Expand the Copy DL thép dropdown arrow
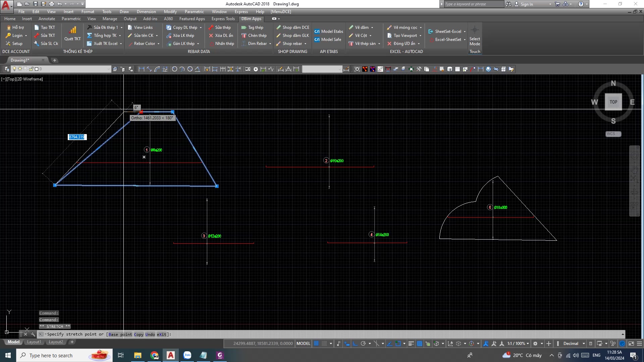The height and width of the screenshot is (362, 644). coord(201,27)
